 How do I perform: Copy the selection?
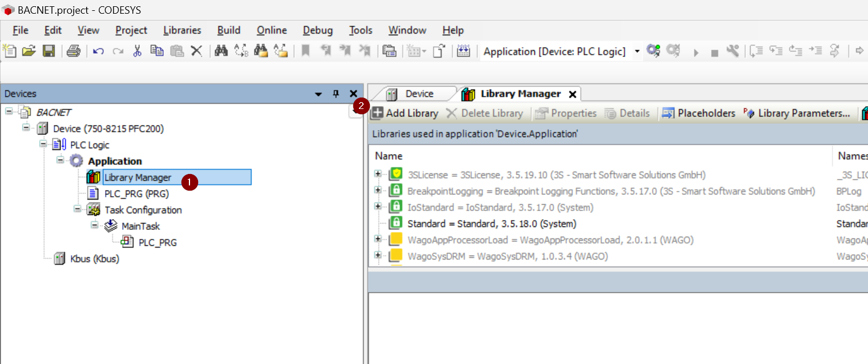click(157, 51)
